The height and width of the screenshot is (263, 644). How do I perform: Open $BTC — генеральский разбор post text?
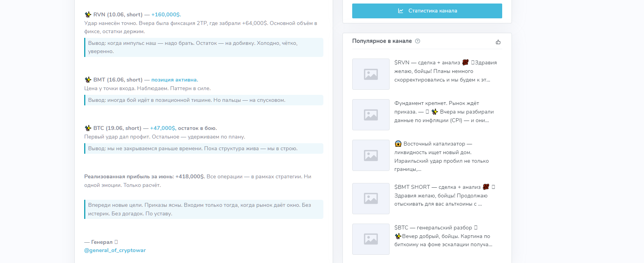[443, 236]
